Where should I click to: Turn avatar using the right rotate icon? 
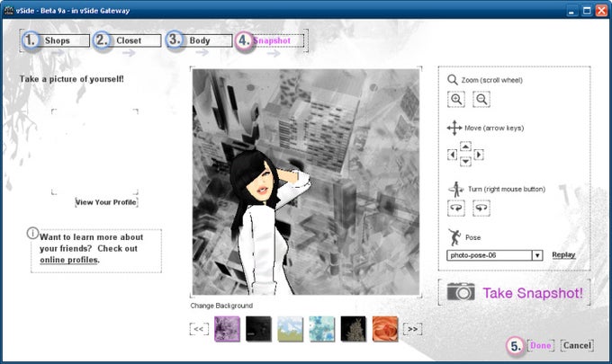(x=481, y=208)
